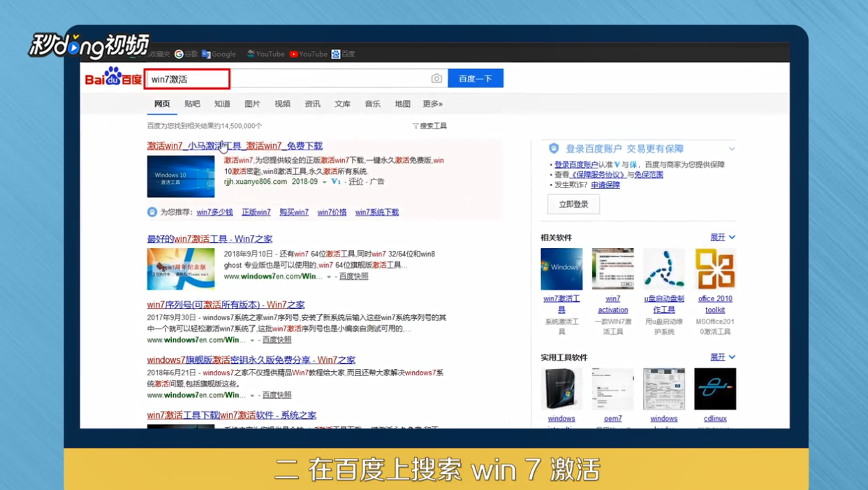Open dropdown arrow beside rjjh.xuanye806.com 2018-09
The width and height of the screenshot is (868, 490).
tap(324, 182)
